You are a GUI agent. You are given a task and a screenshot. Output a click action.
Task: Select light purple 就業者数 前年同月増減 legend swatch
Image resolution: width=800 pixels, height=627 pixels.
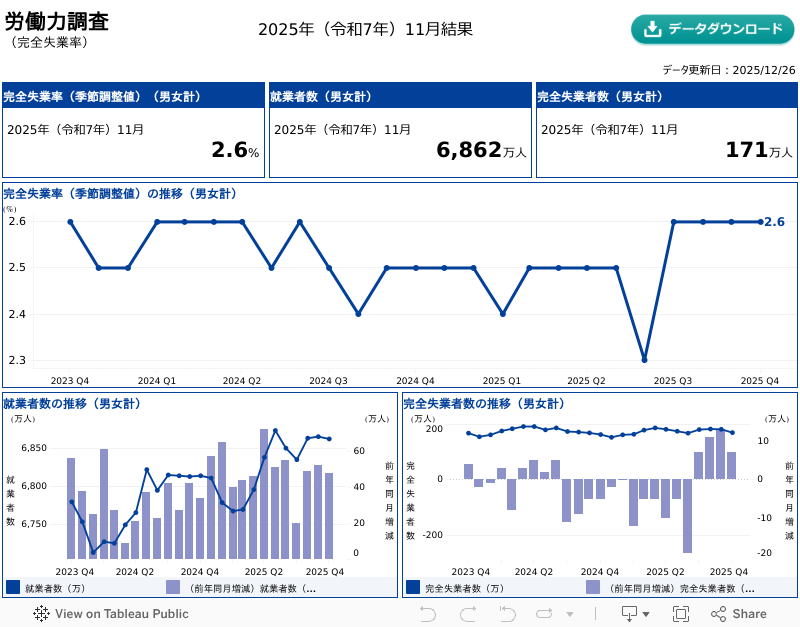tap(173, 588)
